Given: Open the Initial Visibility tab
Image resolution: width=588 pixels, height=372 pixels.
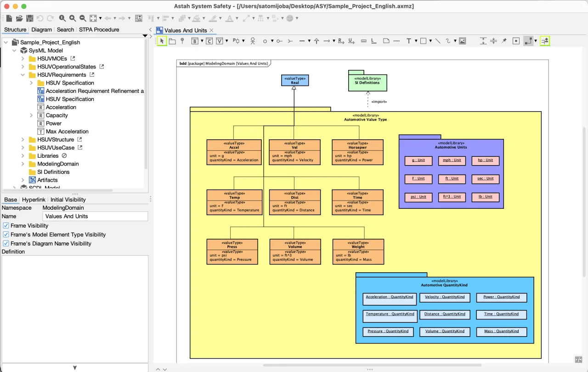Looking at the screenshot, I should (x=68, y=200).
